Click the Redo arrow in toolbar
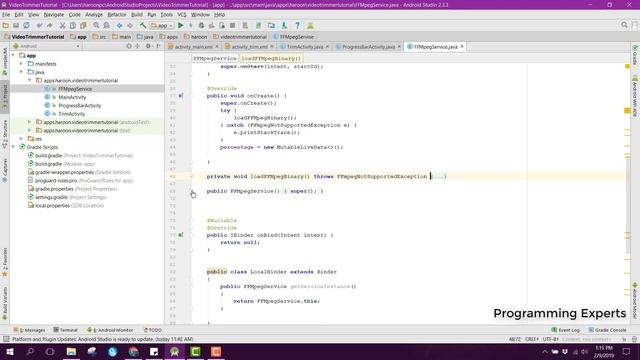 click(49, 25)
